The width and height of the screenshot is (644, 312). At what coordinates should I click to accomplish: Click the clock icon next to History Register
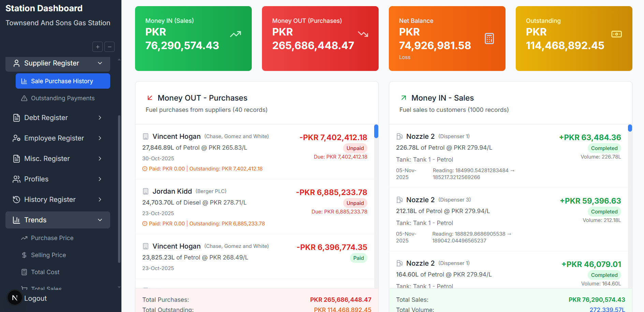coord(16,199)
